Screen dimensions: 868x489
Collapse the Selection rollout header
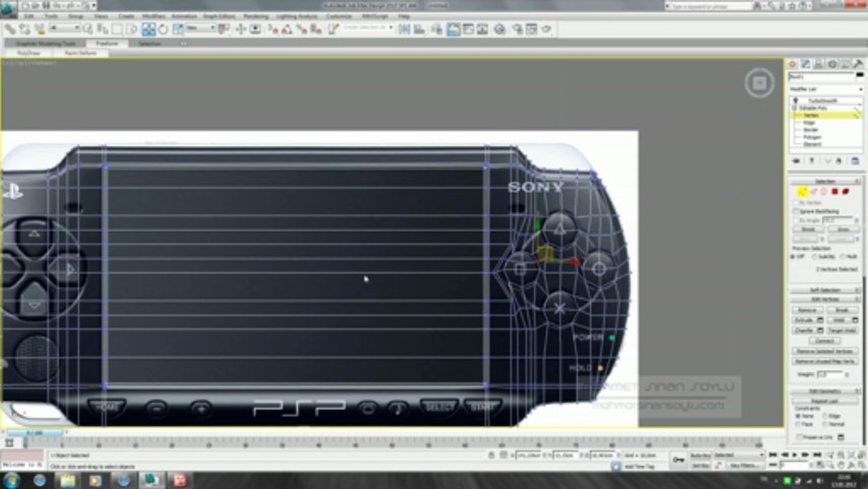825,181
